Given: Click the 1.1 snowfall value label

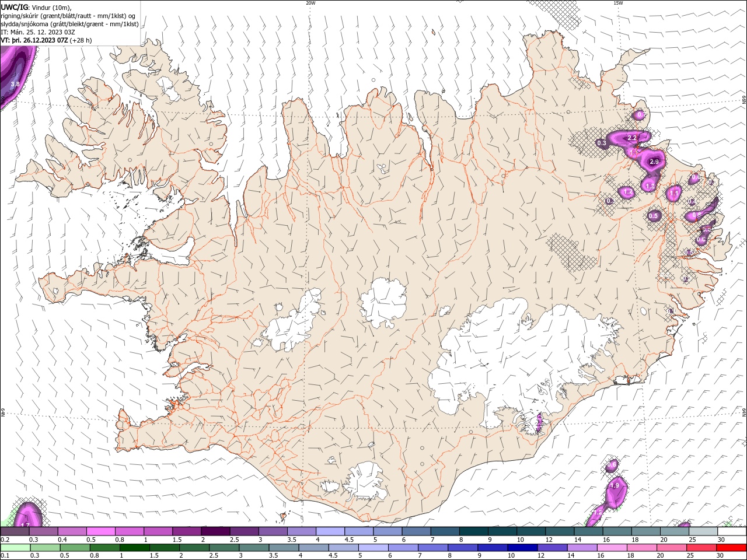Looking at the screenshot, I should (x=674, y=193).
